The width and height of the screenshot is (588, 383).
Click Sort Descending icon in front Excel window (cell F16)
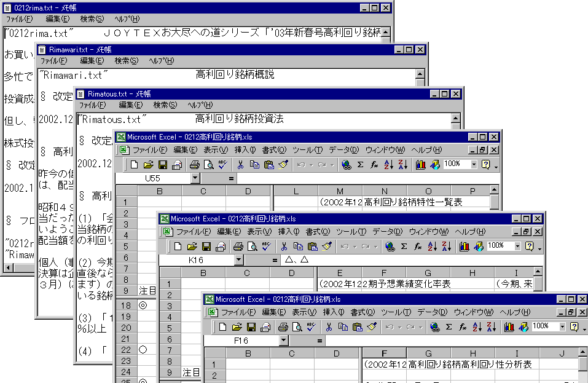(x=491, y=327)
